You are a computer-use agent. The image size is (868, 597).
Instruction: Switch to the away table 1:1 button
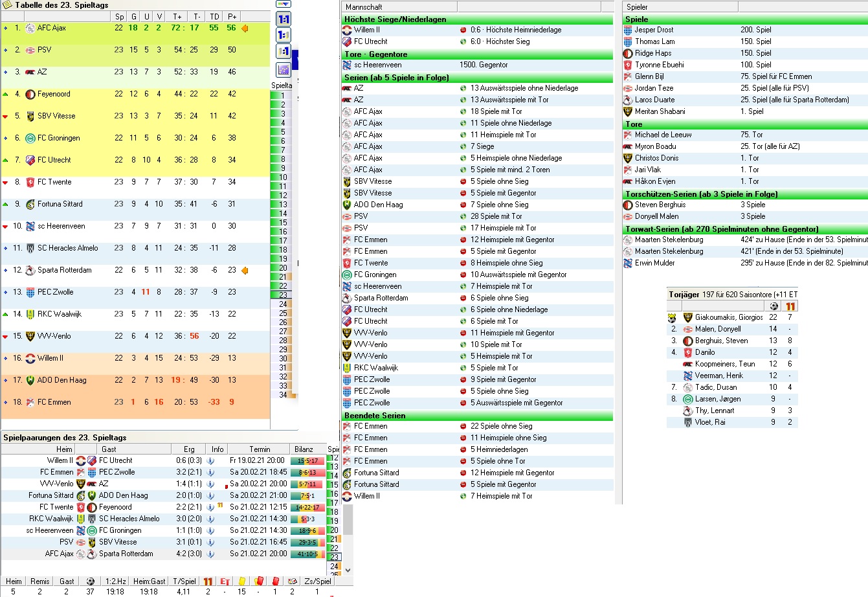284,52
